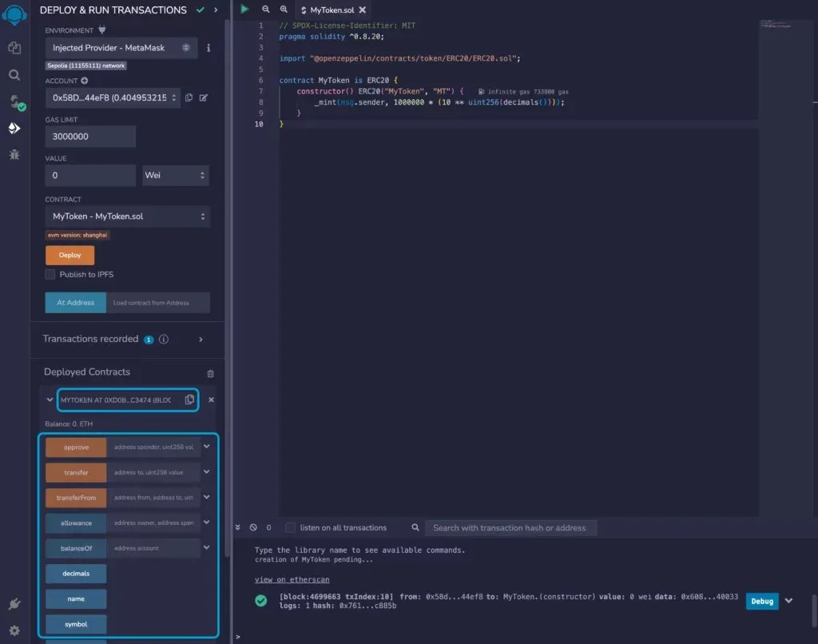Expand the balanceOf function parameters

(207, 548)
